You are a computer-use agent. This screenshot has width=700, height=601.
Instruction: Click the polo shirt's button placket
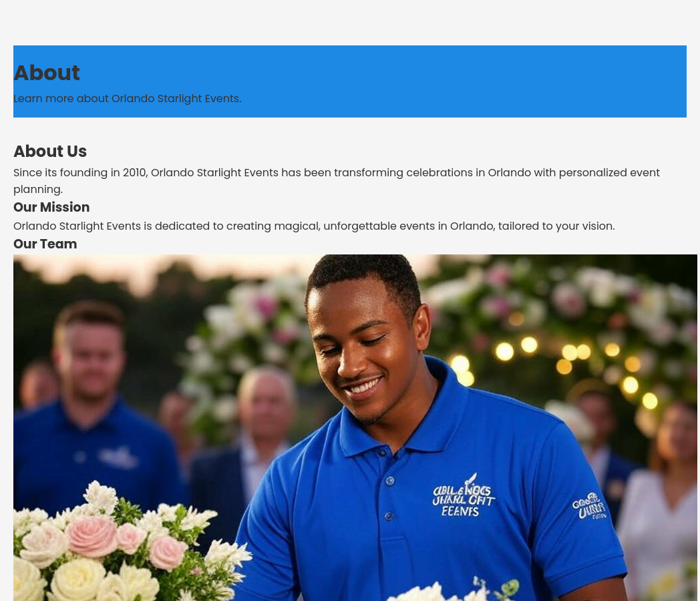[x=390, y=501]
